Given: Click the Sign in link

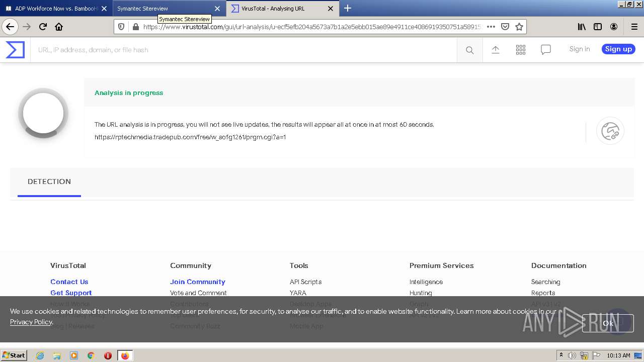Looking at the screenshot, I should coord(580,49).
